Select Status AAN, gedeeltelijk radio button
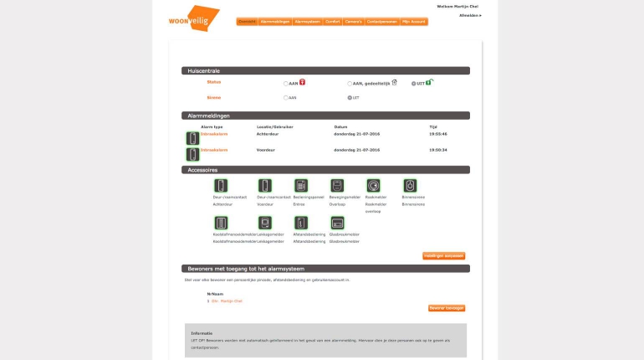Screen dimensions: 644x360 click(x=350, y=84)
